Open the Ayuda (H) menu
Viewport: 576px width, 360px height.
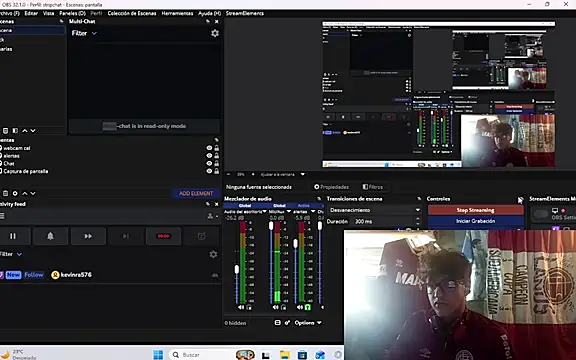[x=209, y=13]
